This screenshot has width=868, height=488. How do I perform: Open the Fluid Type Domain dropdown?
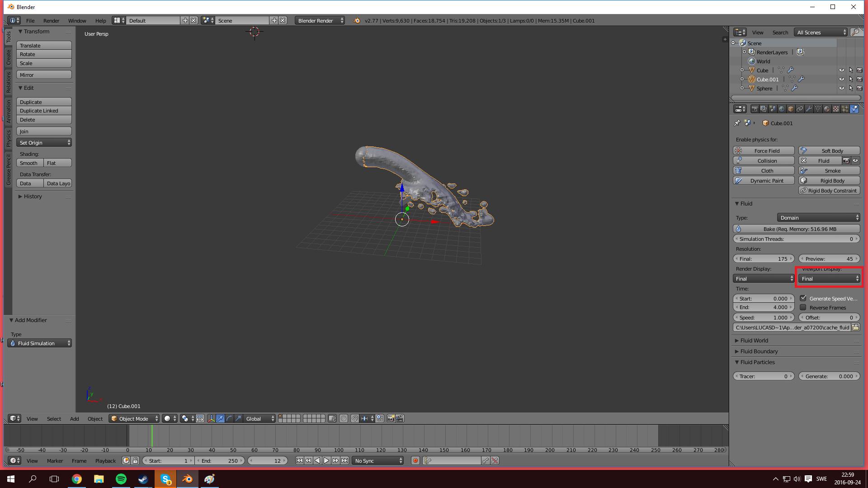818,218
